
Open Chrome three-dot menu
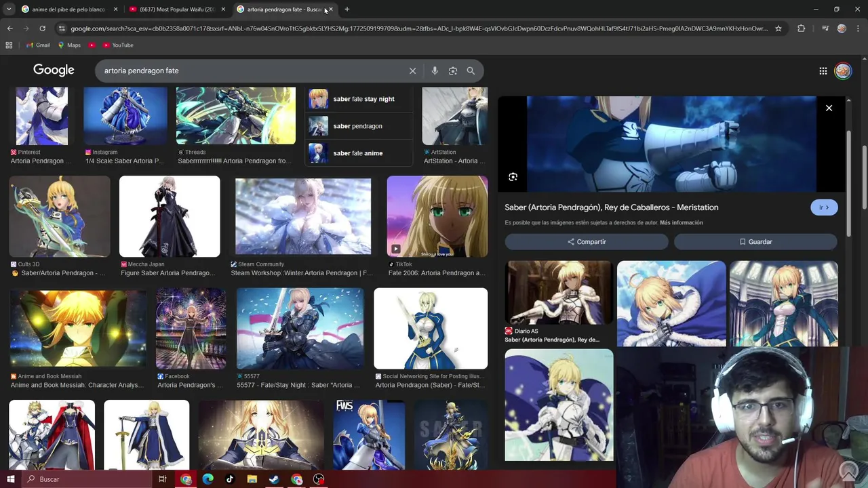(x=858, y=28)
